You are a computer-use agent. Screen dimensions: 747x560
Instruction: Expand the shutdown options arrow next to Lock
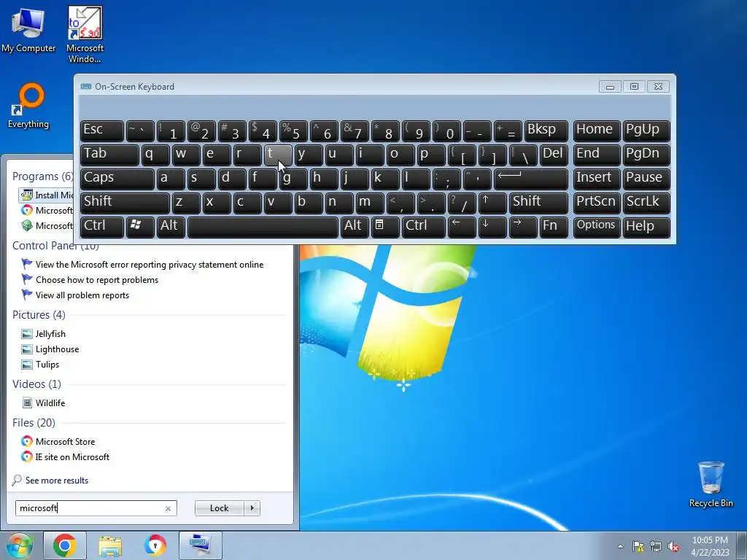252,508
